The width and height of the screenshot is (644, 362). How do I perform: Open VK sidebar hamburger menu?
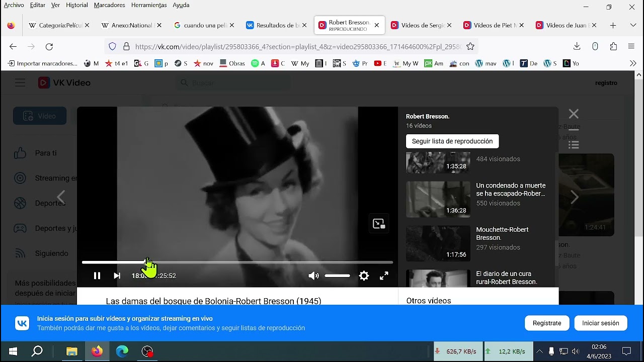[20, 83]
